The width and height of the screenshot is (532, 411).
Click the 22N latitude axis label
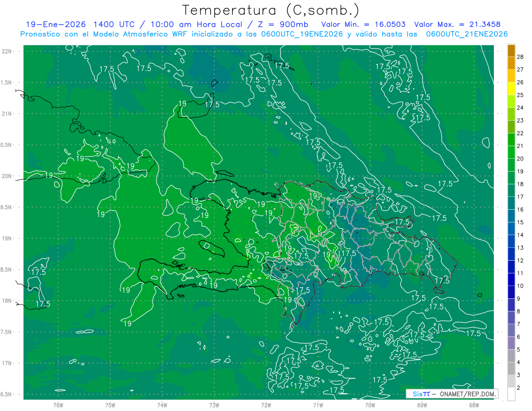(7, 51)
